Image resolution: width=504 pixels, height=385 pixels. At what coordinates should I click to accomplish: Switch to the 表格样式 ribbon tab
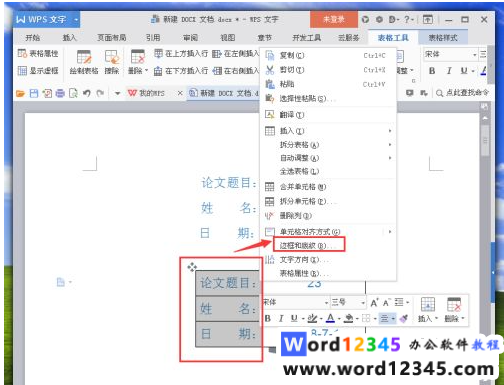(x=443, y=38)
